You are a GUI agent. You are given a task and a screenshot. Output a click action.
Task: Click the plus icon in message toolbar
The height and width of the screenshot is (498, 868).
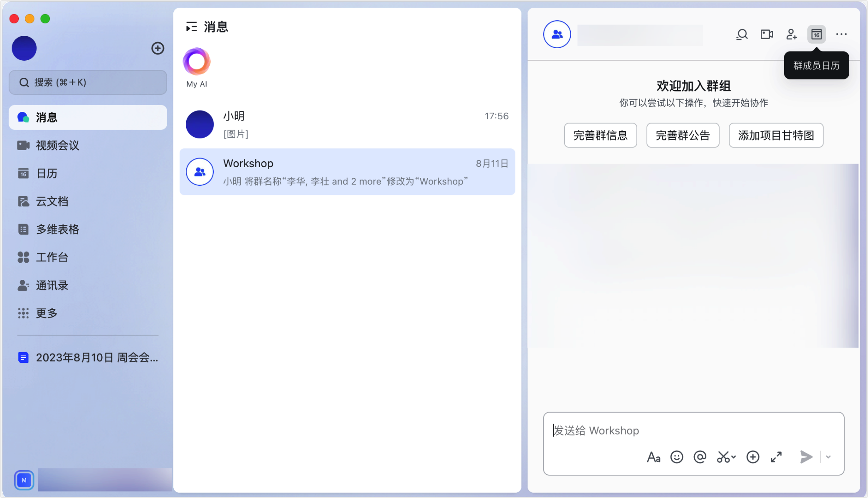point(753,457)
